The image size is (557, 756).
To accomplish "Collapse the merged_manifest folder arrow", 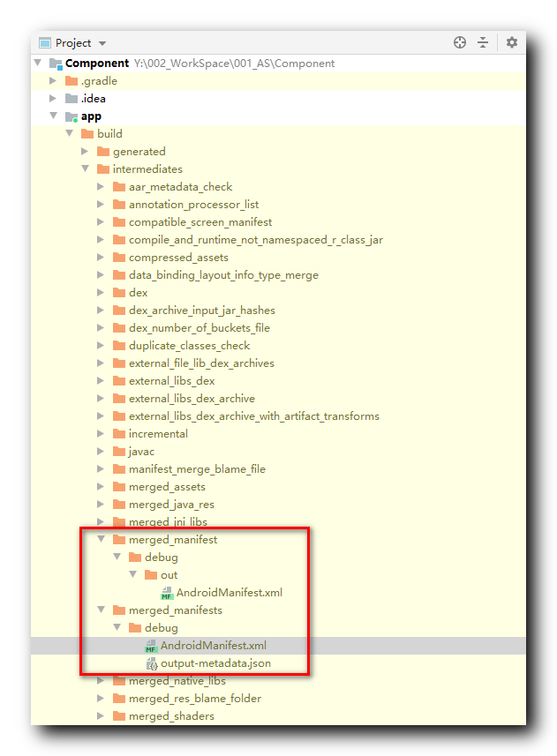I will 102,539.
